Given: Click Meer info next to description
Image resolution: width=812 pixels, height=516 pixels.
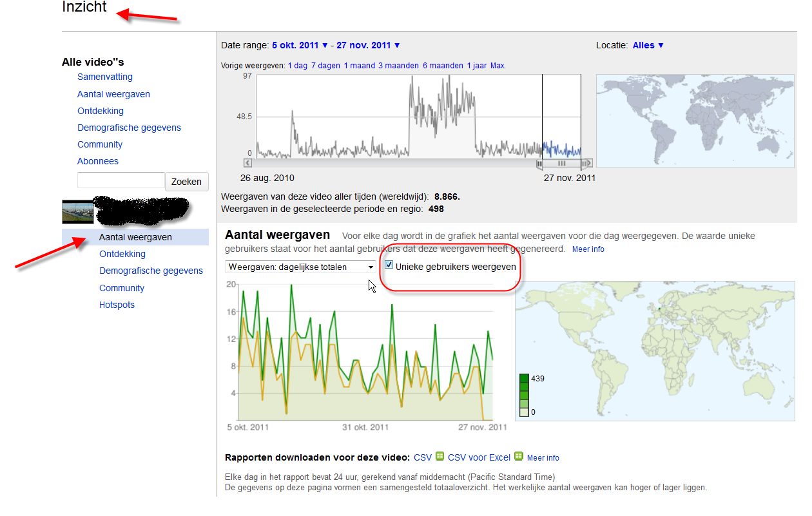Looking at the screenshot, I should (x=588, y=249).
